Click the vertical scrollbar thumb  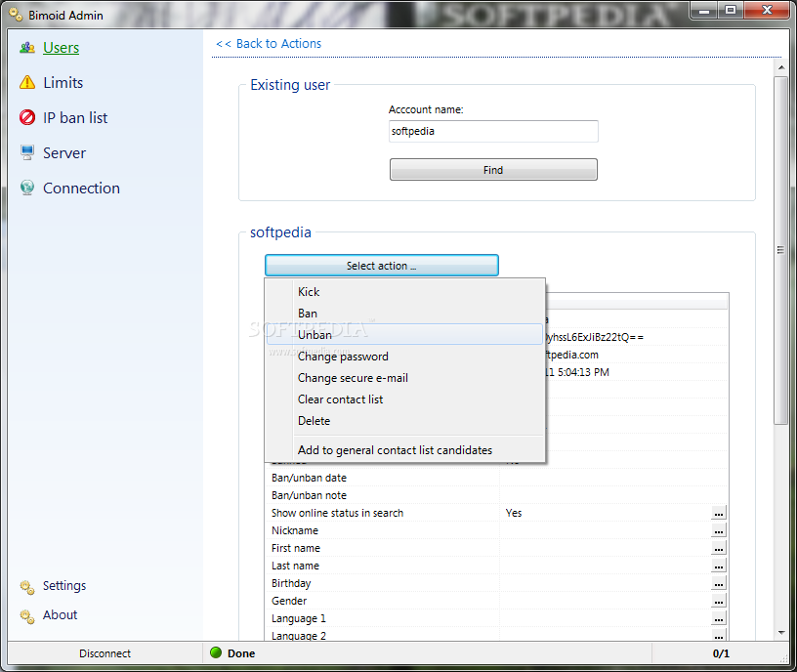pos(780,250)
